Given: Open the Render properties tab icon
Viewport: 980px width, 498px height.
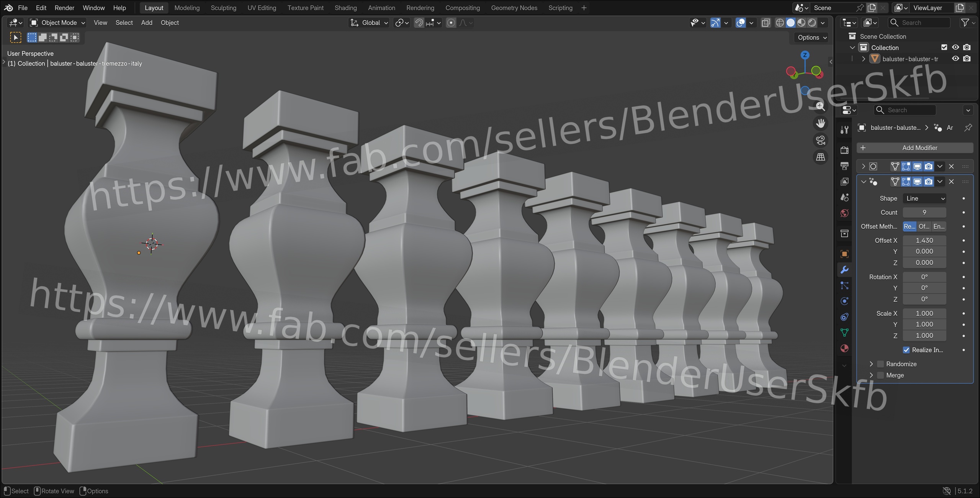Looking at the screenshot, I should (844, 150).
